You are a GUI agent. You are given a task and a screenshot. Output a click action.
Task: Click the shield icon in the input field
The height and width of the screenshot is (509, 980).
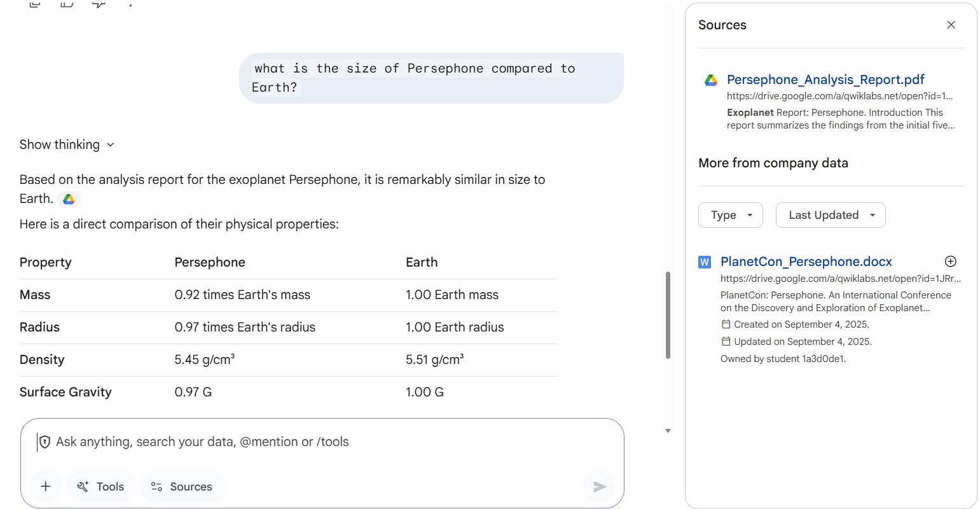[45, 442]
